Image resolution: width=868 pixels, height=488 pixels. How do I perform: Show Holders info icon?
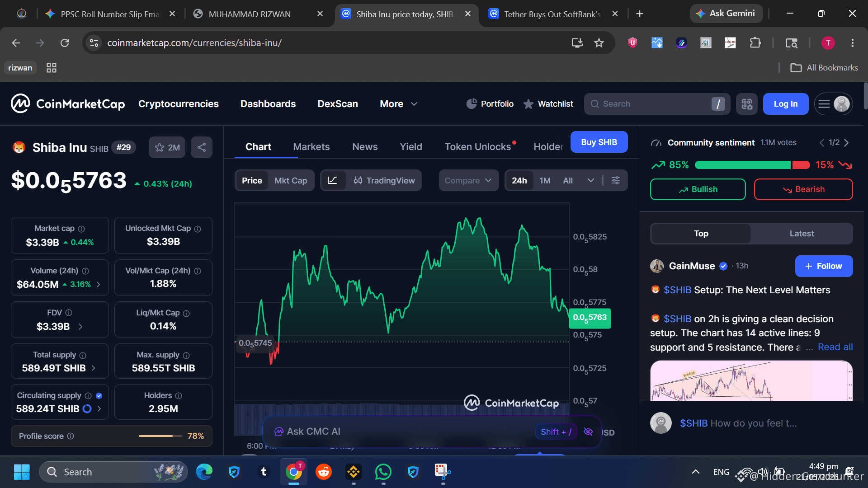pos(179,396)
